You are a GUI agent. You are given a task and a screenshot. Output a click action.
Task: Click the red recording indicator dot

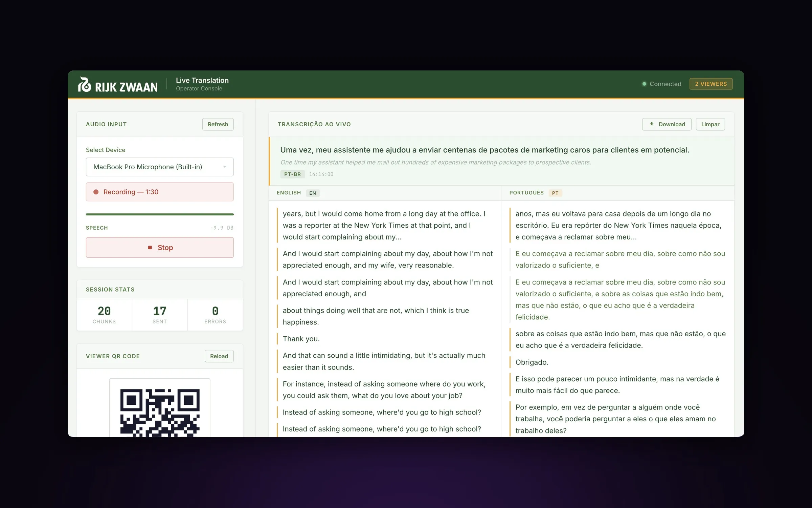tap(96, 192)
